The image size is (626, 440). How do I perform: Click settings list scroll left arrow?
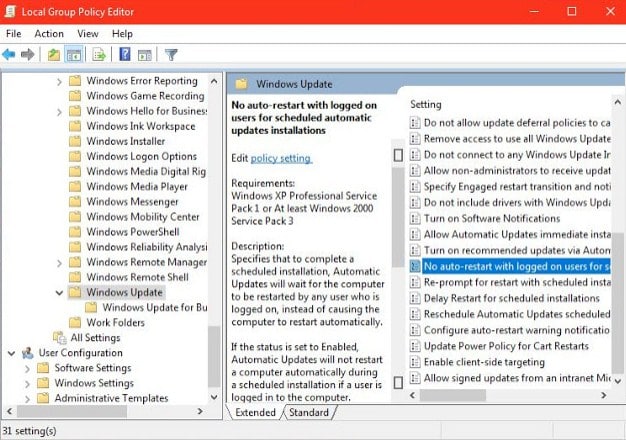[x=413, y=395]
